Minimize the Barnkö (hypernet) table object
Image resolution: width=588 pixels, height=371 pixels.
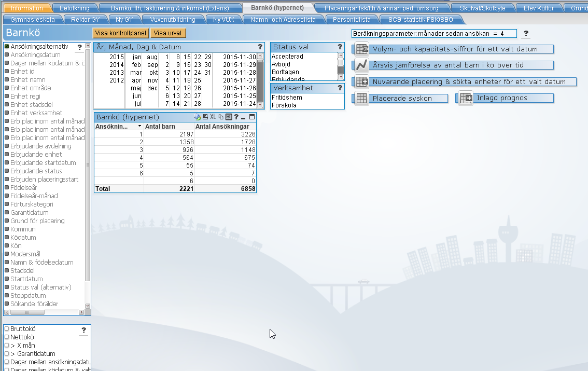[243, 117]
